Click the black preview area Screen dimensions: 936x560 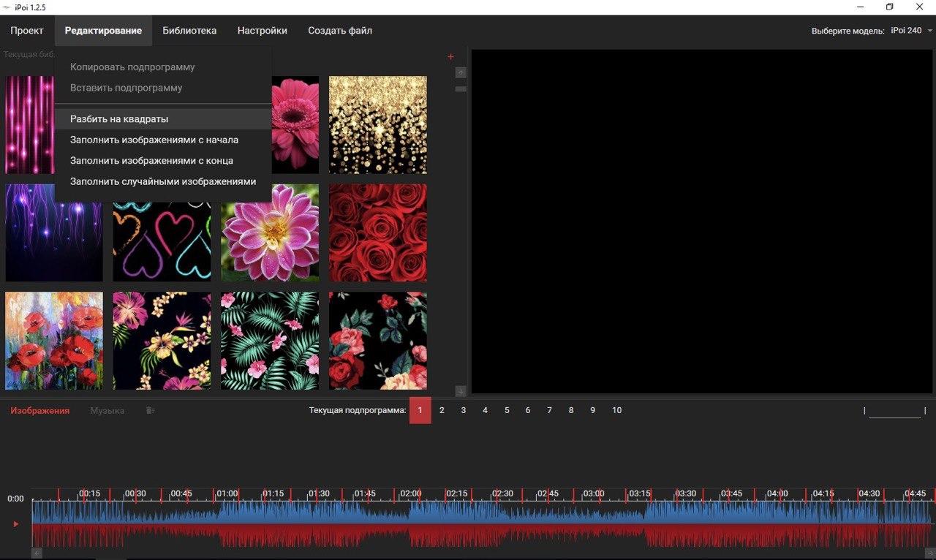coord(702,222)
